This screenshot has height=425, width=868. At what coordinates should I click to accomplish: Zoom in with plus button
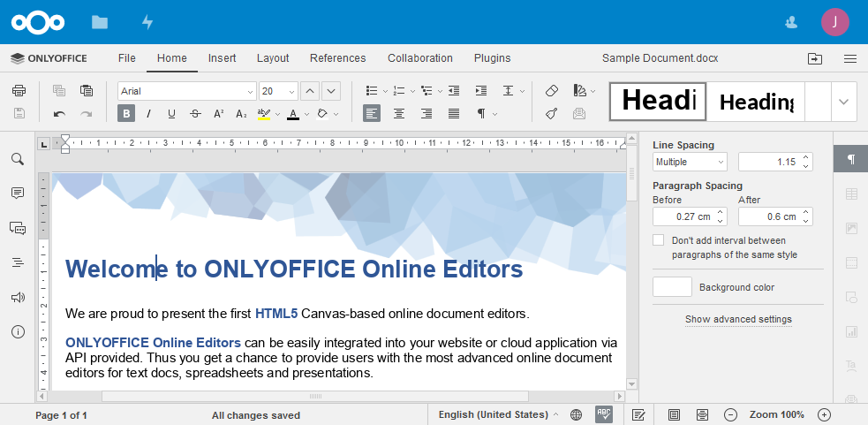(824, 414)
